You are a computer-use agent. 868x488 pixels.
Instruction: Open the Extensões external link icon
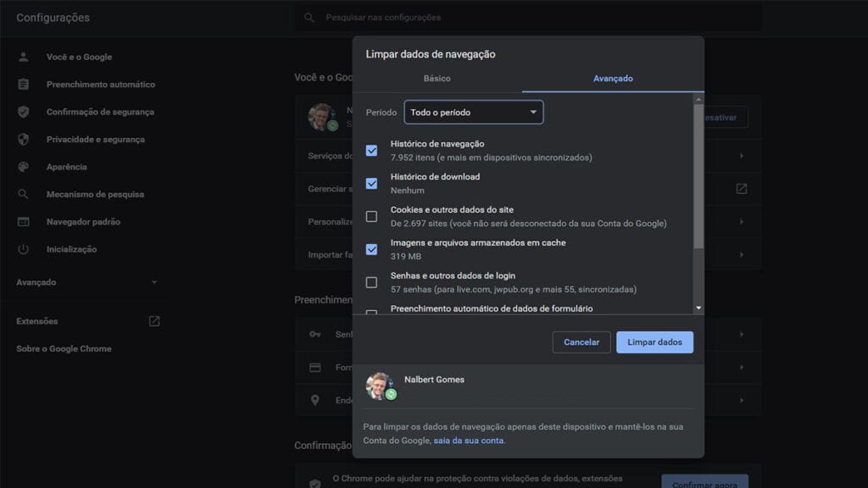[154, 321]
